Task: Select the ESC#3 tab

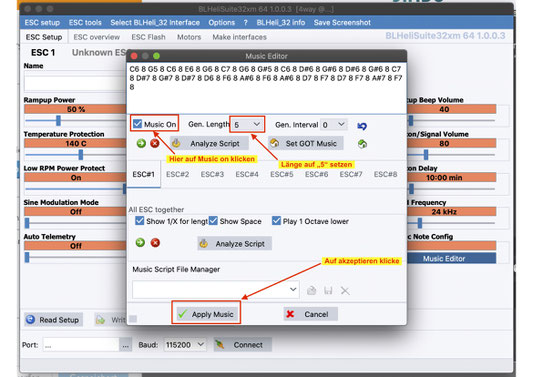Action: (212, 174)
